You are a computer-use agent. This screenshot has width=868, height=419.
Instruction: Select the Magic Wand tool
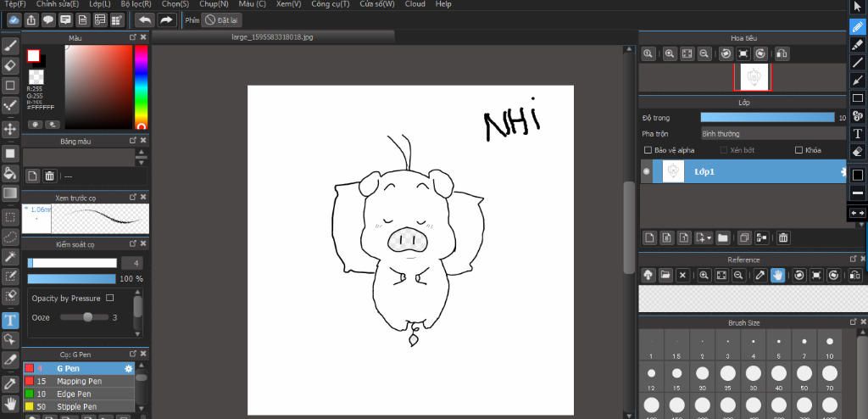[x=10, y=257]
